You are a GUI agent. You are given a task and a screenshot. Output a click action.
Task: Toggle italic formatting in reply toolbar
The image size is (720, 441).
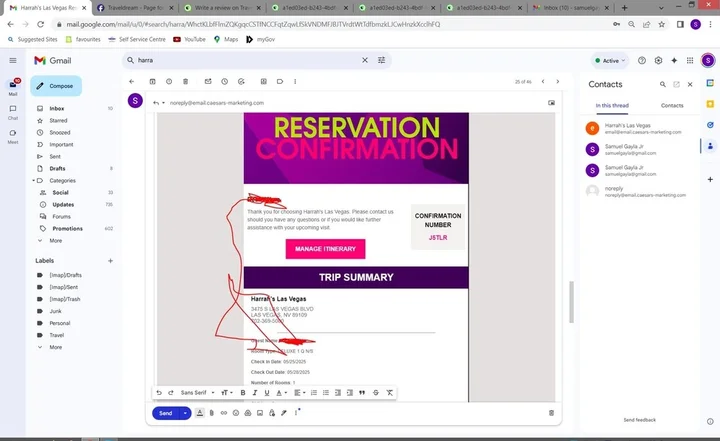pos(254,393)
